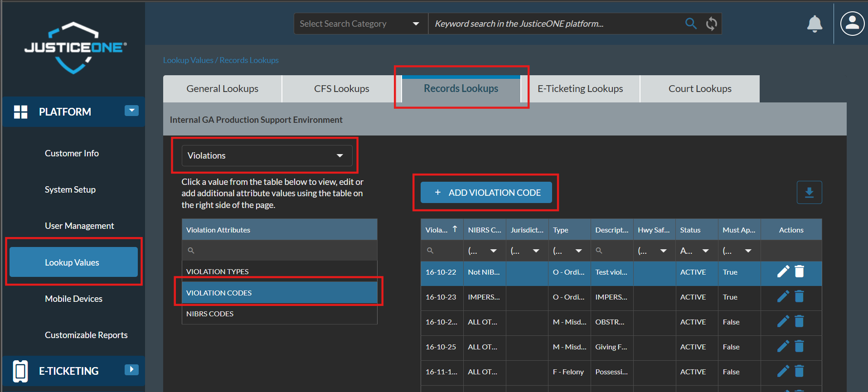Edit the F - Felony violation row
Screen dimensions: 868x392
(783, 371)
